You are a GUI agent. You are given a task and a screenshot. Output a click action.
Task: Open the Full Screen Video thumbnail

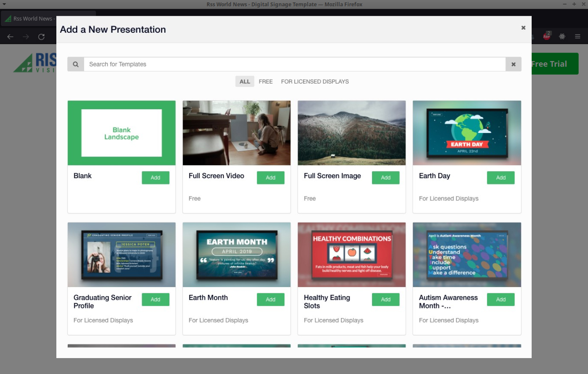(237, 133)
